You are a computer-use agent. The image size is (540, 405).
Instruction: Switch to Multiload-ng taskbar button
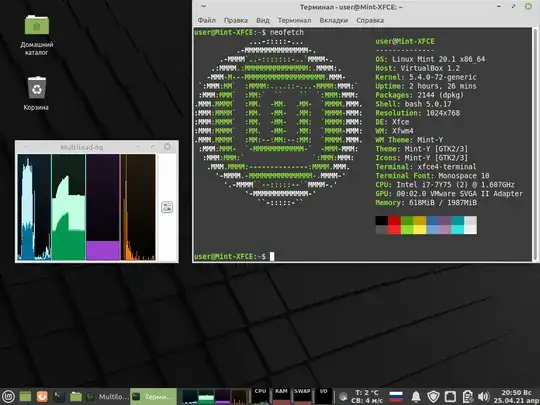[107, 396]
